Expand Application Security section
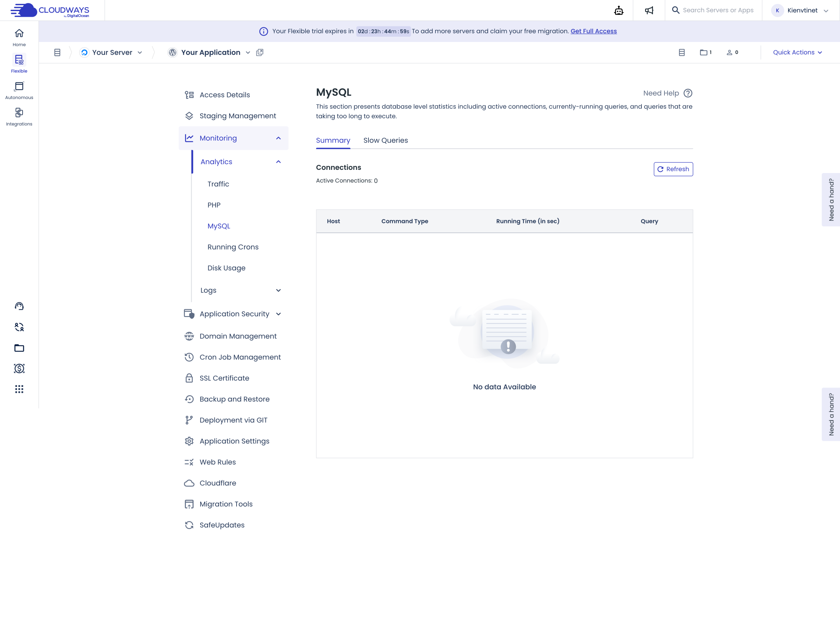The width and height of the screenshot is (840, 623). [x=278, y=314]
